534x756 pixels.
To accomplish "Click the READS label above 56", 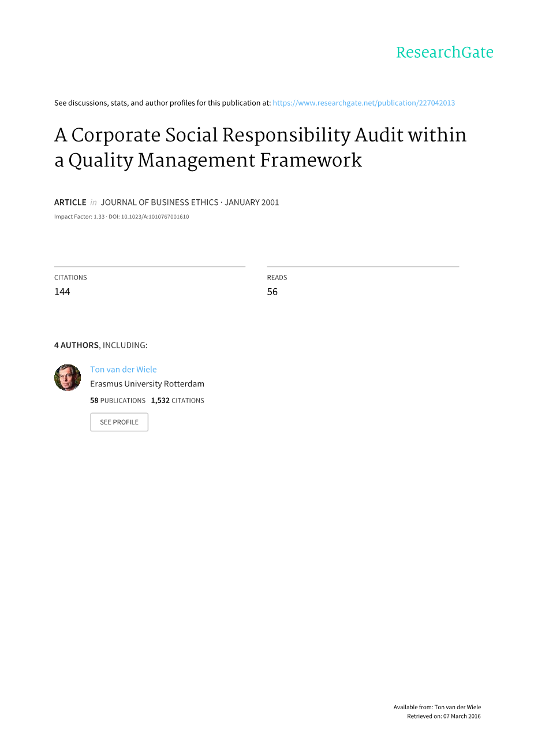I will (x=277, y=278).
